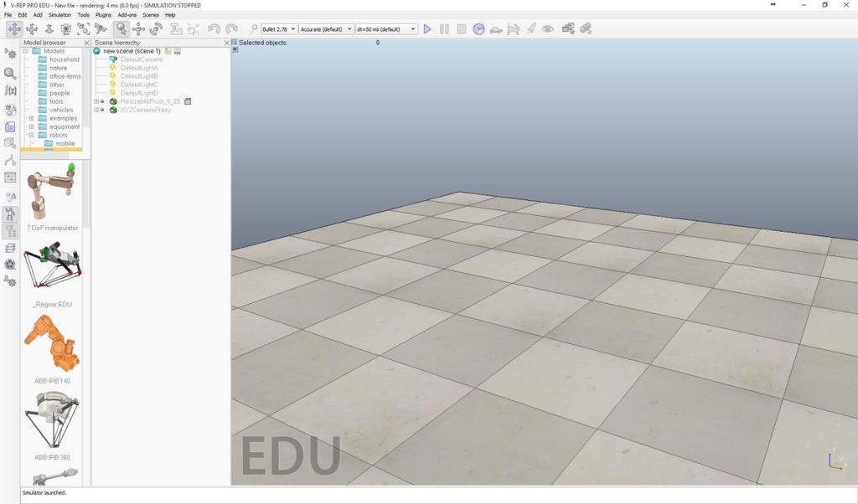Select DefaultLightA in scene hierarchy
Image resolution: width=858 pixels, height=504 pixels.
click(x=139, y=68)
